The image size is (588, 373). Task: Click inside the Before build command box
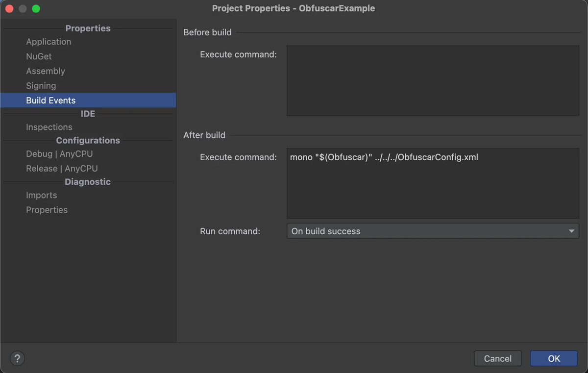tap(433, 81)
